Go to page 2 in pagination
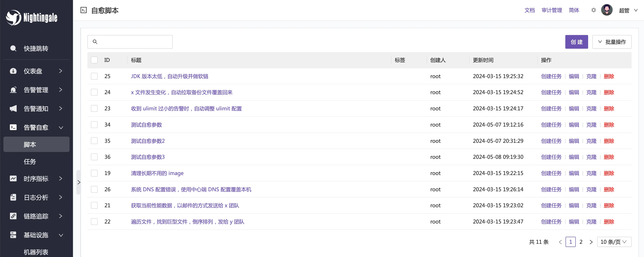 581,242
